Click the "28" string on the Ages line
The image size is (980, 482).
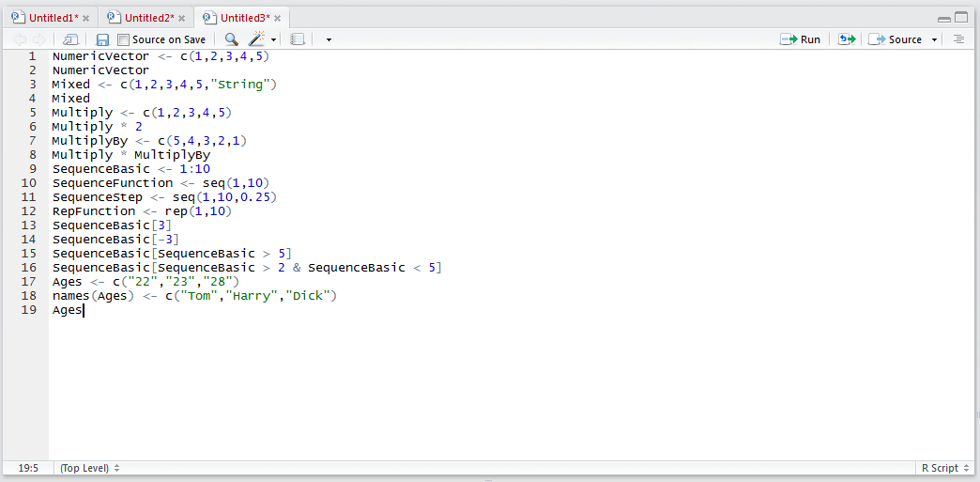point(217,282)
